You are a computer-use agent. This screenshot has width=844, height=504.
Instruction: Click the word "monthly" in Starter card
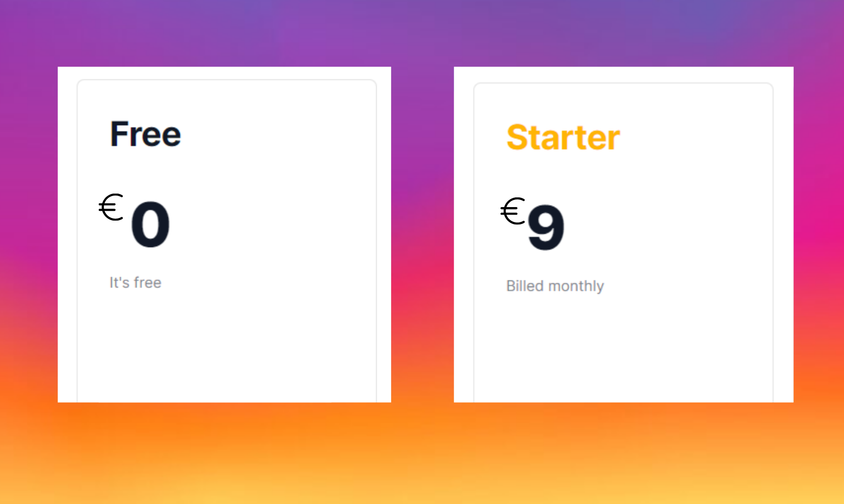[x=576, y=286]
